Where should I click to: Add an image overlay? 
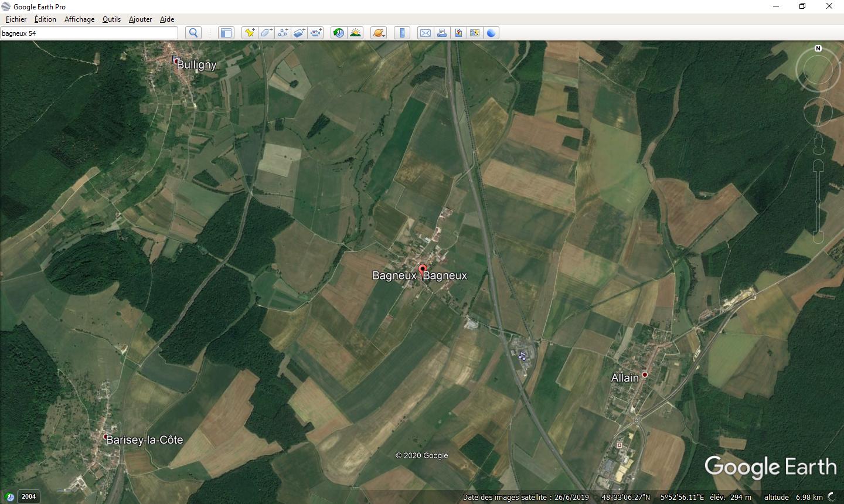(299, 33)
